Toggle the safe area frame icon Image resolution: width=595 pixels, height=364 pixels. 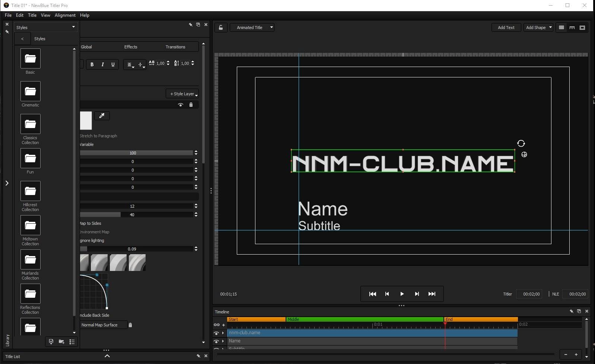(582, 28)
